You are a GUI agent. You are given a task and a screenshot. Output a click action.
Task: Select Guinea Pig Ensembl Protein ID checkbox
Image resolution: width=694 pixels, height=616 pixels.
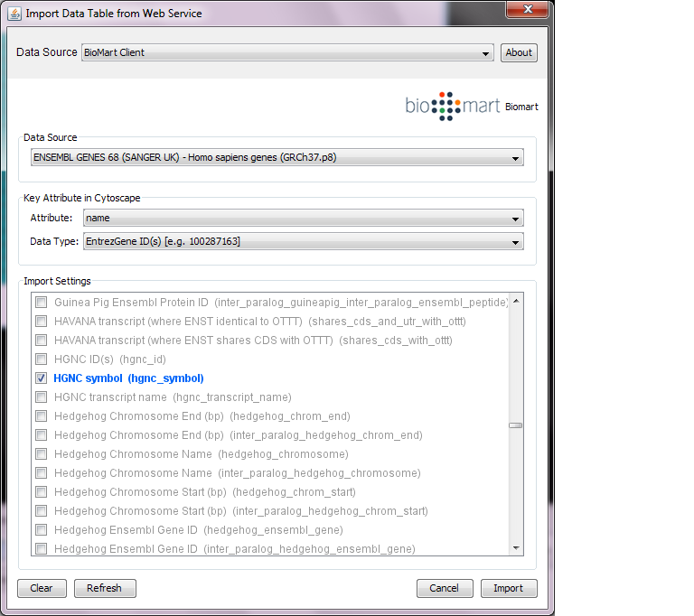click(x=41, y=303)
